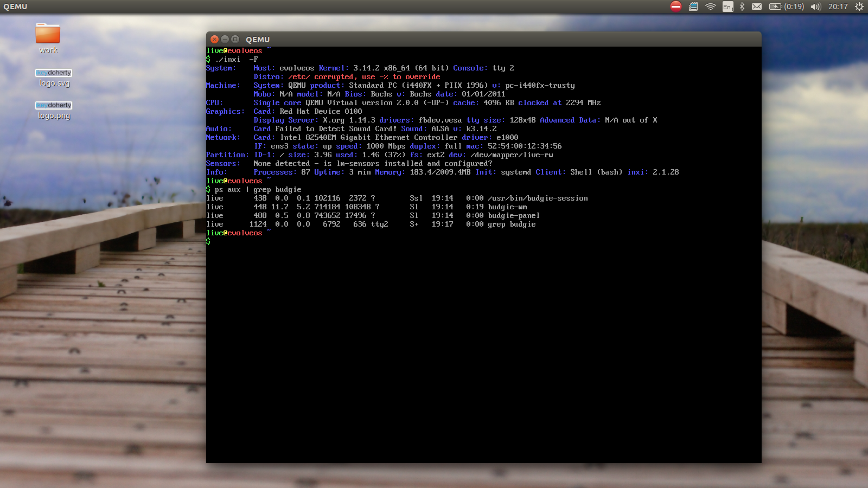Click MAC address '52:54:00:12:34:56'
The height and width of the screenshot is (488, 868).
pos(525,146)
